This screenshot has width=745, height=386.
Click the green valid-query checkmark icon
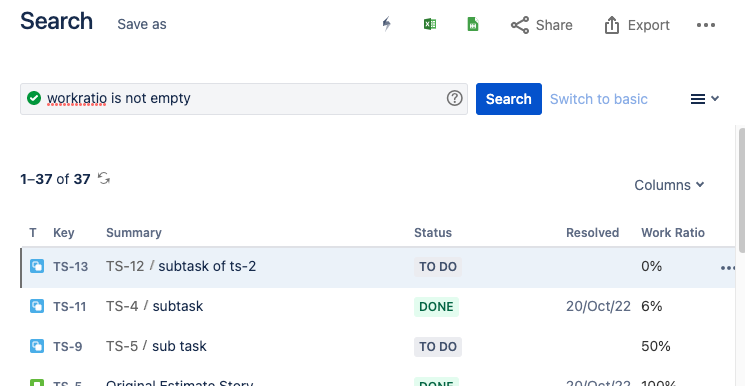tap(34, 98)
